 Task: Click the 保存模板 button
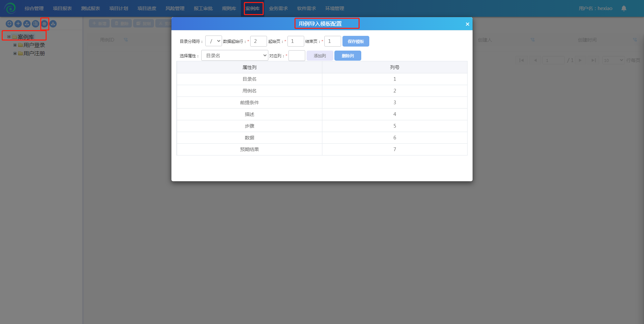tap(356, 41)
